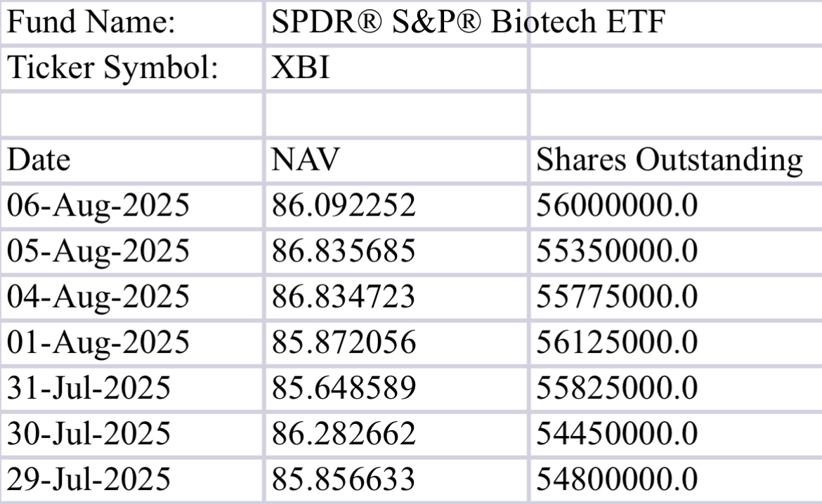Select shares value 55775000.0
The width and height of the screenshot is (822, 504).
[x=677, y=297]
